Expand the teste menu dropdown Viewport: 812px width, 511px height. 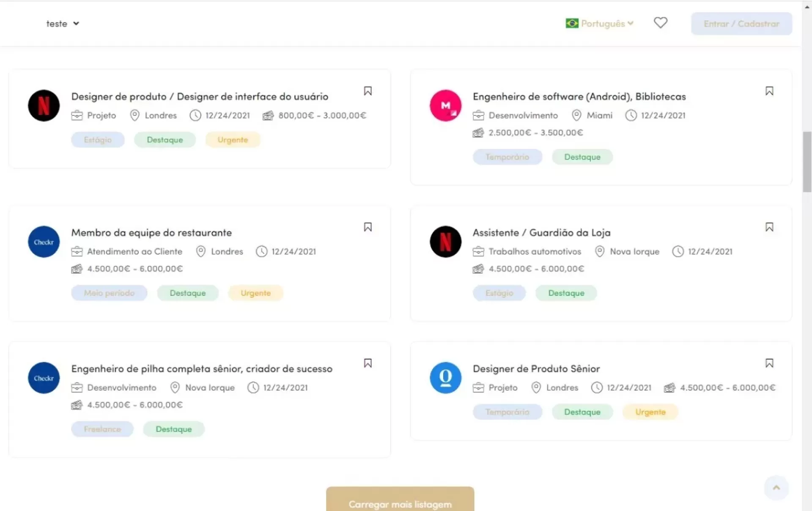[63, 24]
